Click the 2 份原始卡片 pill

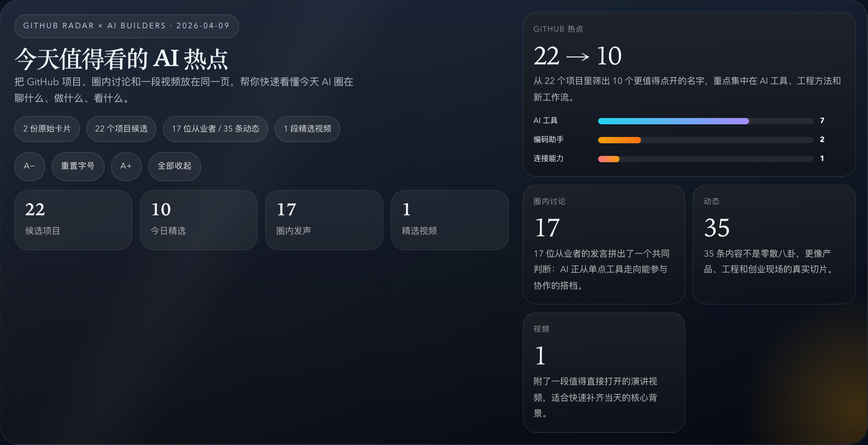click(x=47, y=129)
